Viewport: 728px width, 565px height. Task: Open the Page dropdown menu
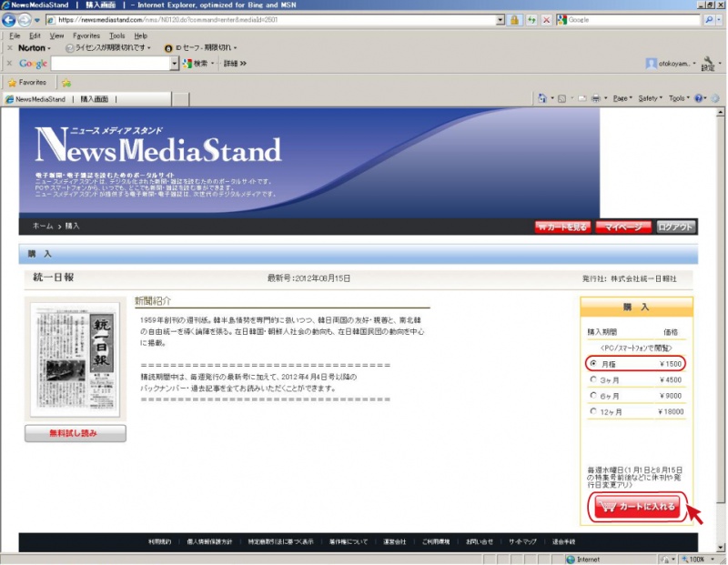click(622, 98)
